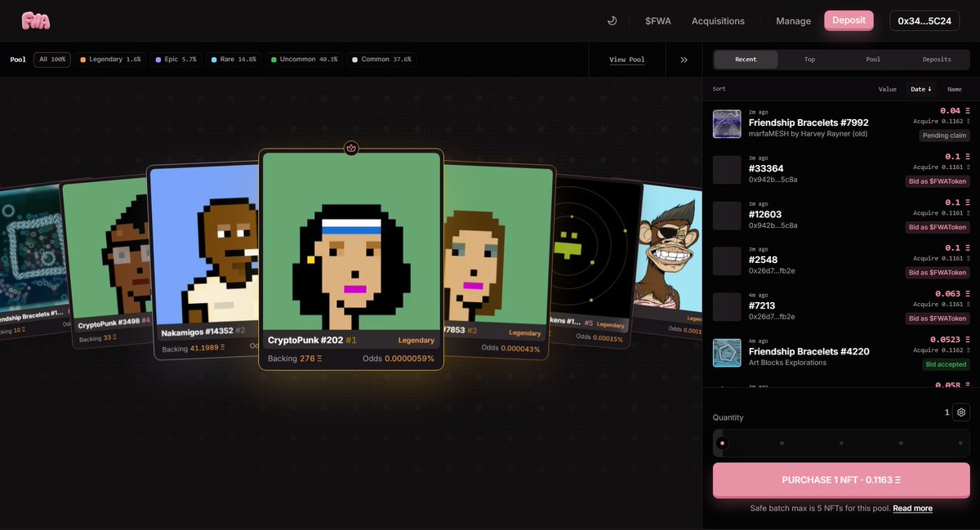
Task: Open wallet 0x34...5C24 button
Action: click(924, 20)
